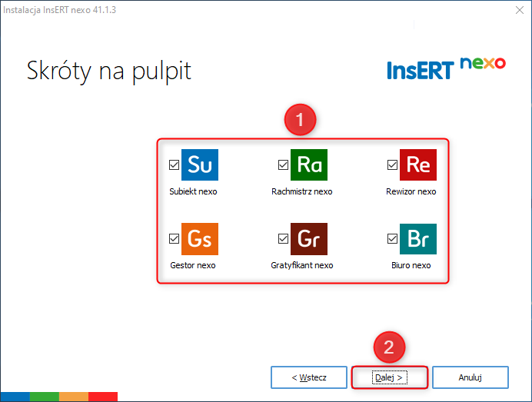Click the Biuro nexo Br icon
Image resolution: width=532 pixels, height=402 pixels.
pyautogui.click(x=418, y=239)
